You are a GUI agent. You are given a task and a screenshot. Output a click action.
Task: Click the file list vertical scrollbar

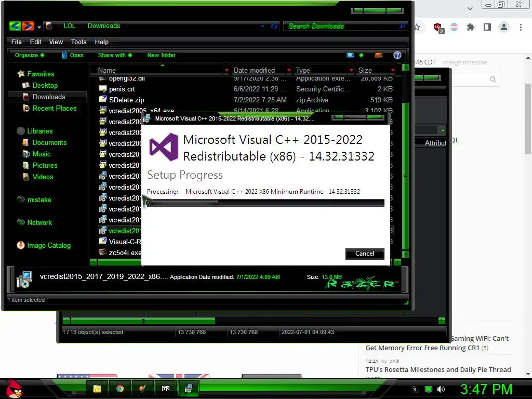point(405,176)
